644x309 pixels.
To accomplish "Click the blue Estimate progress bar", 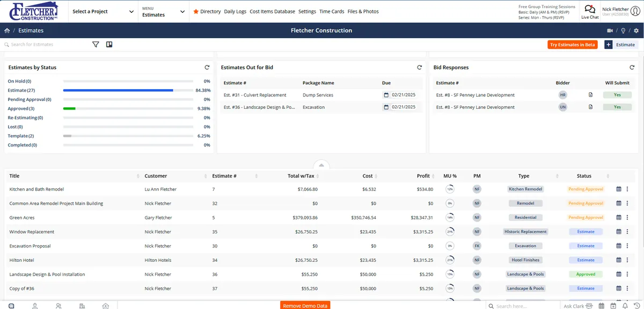I will 118,91.
